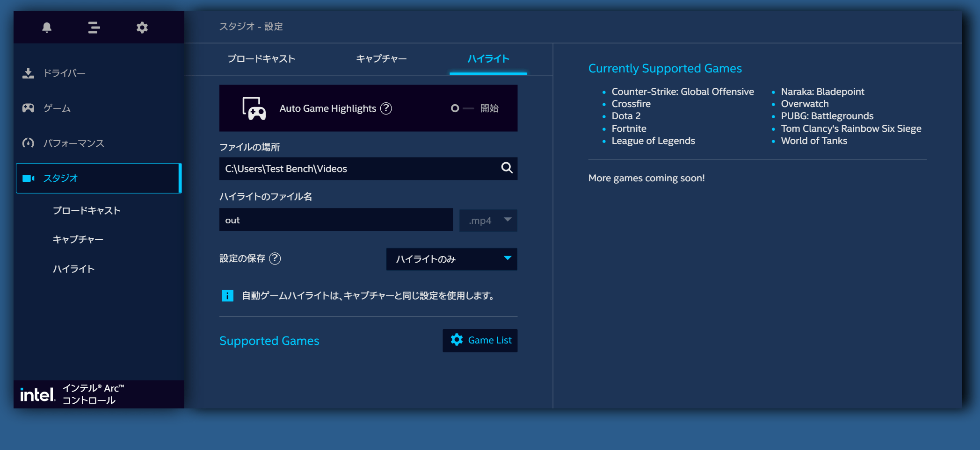Browse file location with magnifier icon

(x=507, y=168)
